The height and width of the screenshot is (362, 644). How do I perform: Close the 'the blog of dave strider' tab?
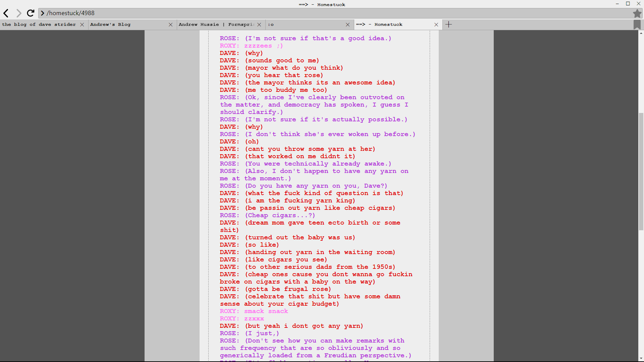click(82, 24)
